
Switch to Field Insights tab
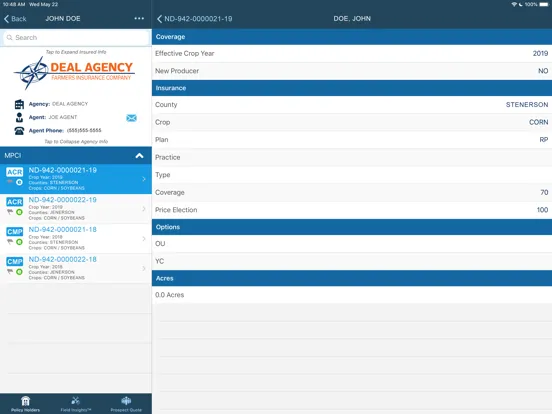tap(76, 404)
